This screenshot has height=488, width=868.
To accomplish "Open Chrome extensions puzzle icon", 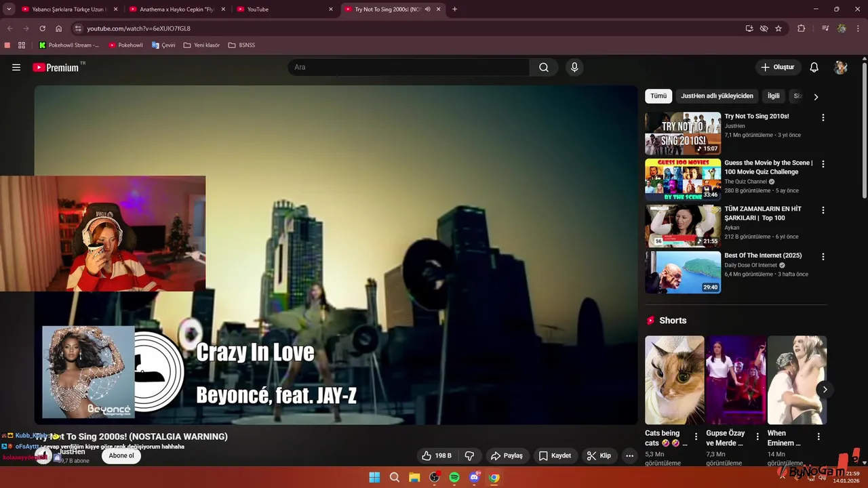I will pos(802,28).
